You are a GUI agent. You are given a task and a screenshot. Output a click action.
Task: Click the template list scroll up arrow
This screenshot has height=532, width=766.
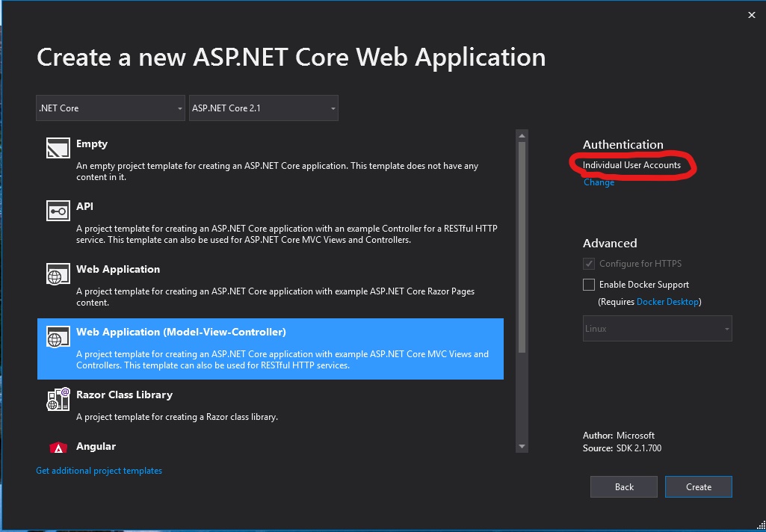coord(522,135)
